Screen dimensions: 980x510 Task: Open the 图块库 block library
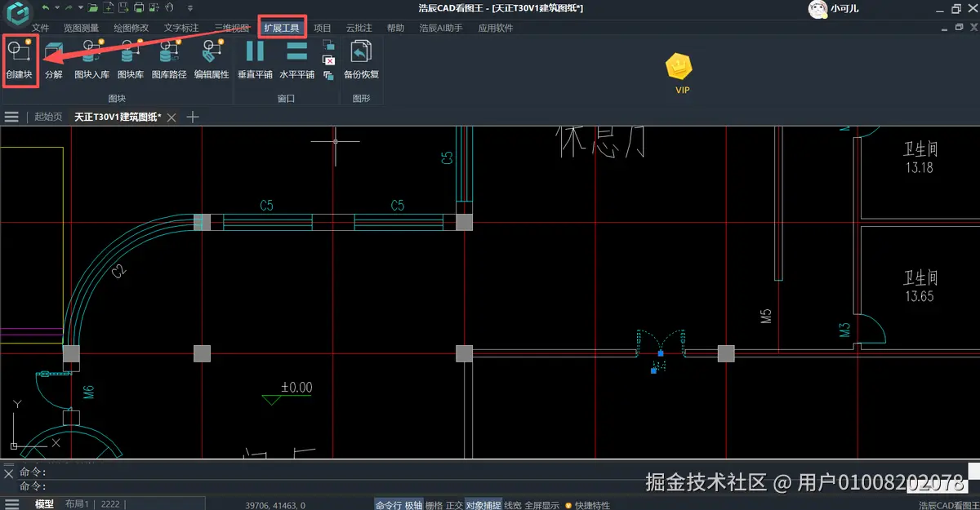[130, 60]
